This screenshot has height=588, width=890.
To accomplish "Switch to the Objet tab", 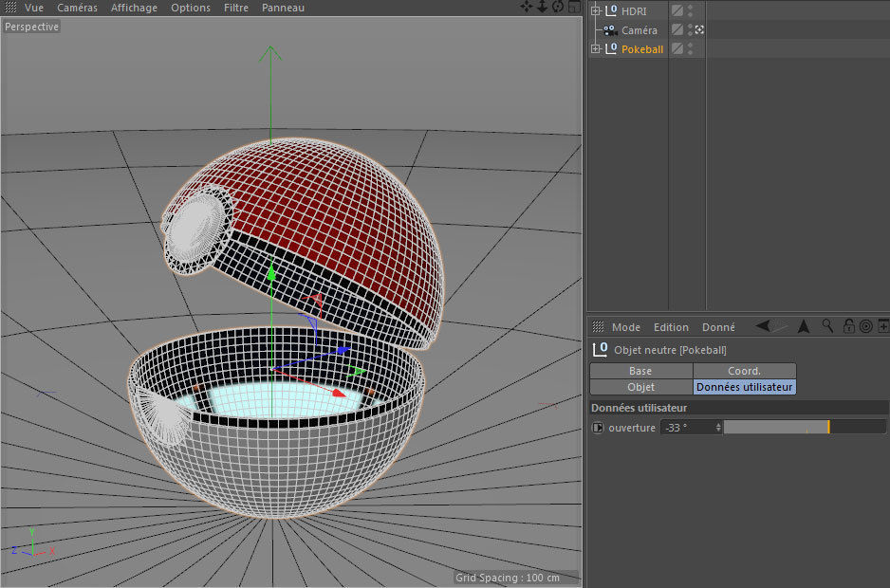I will (x=640, y=387).
